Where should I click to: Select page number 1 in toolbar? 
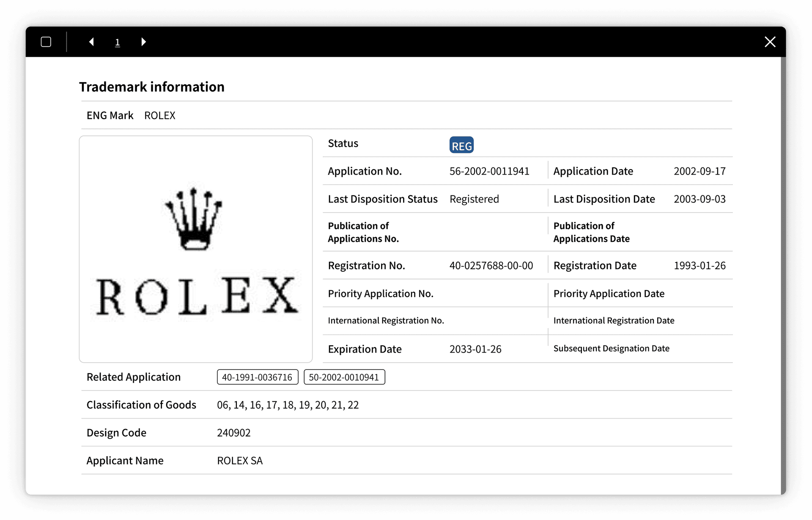click(x=118, y=42)
